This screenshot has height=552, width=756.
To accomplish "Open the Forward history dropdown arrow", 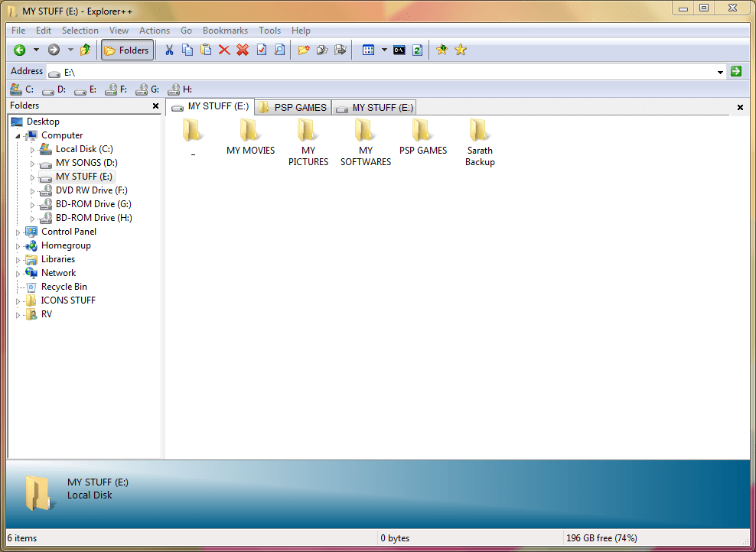I will [x=70, y=50].
